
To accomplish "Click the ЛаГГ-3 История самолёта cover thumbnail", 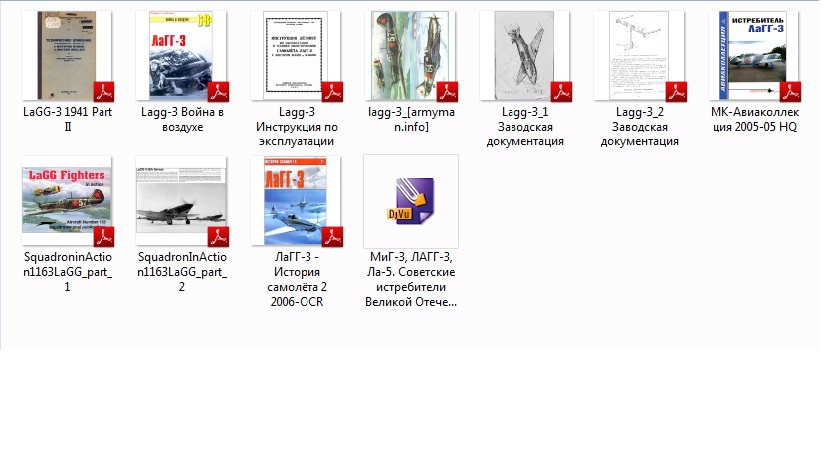I will tap(296, 200).
